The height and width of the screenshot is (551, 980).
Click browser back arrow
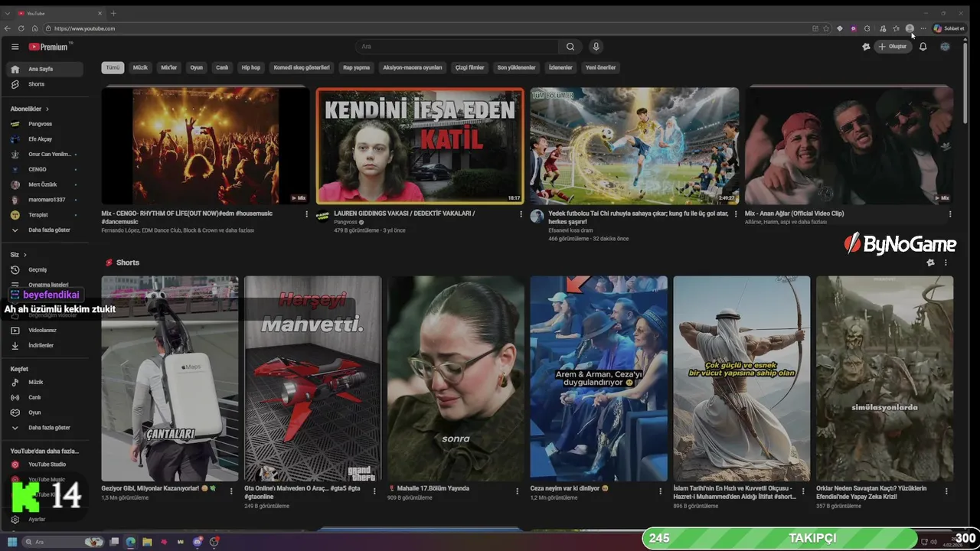8,28
